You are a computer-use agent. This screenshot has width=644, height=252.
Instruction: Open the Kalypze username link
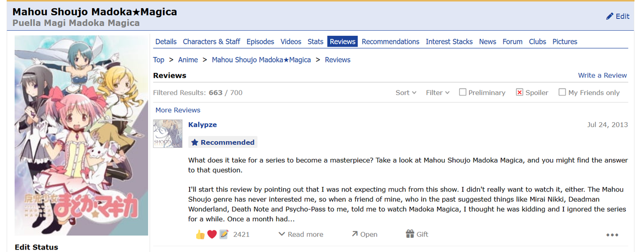point(202,124)
